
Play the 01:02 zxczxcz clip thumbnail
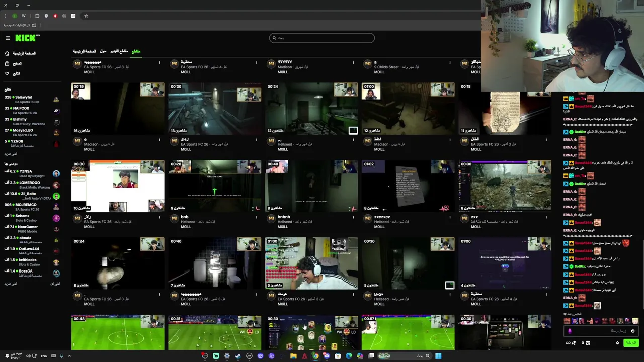pyautogui.click(x=408, y=186)
